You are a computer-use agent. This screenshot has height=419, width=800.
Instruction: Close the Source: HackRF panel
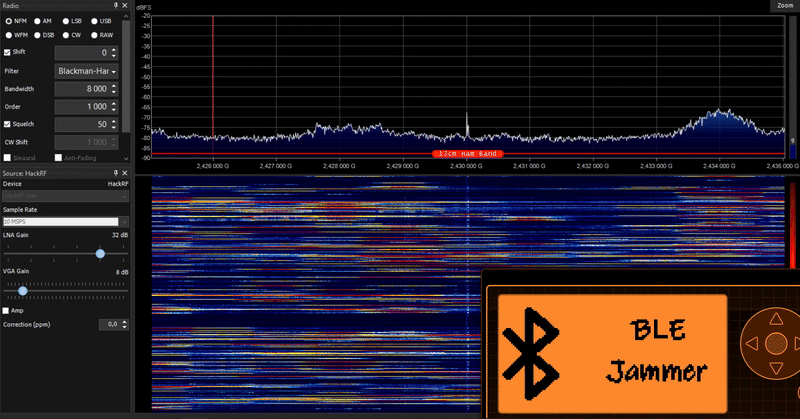pos(124,173)
